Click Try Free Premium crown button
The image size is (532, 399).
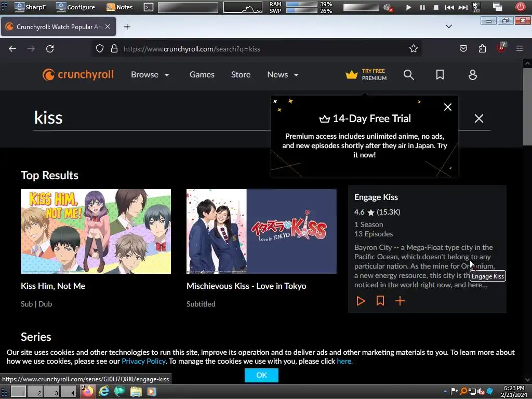(x=366, y=75)
